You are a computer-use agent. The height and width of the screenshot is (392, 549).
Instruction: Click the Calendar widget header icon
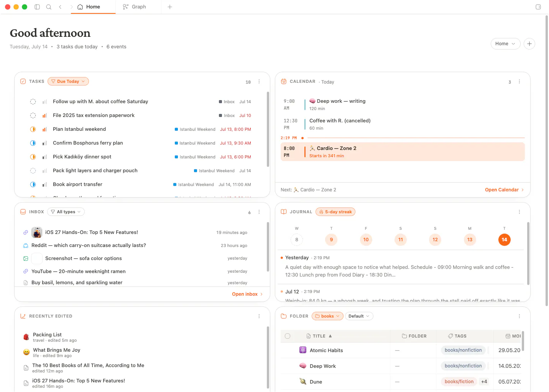tap(284, 81)
